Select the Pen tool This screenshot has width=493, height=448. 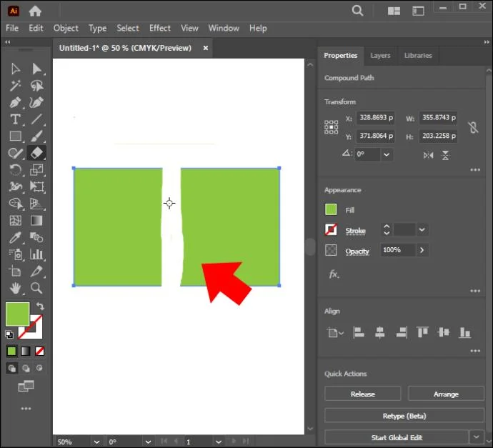click(15, 102)
